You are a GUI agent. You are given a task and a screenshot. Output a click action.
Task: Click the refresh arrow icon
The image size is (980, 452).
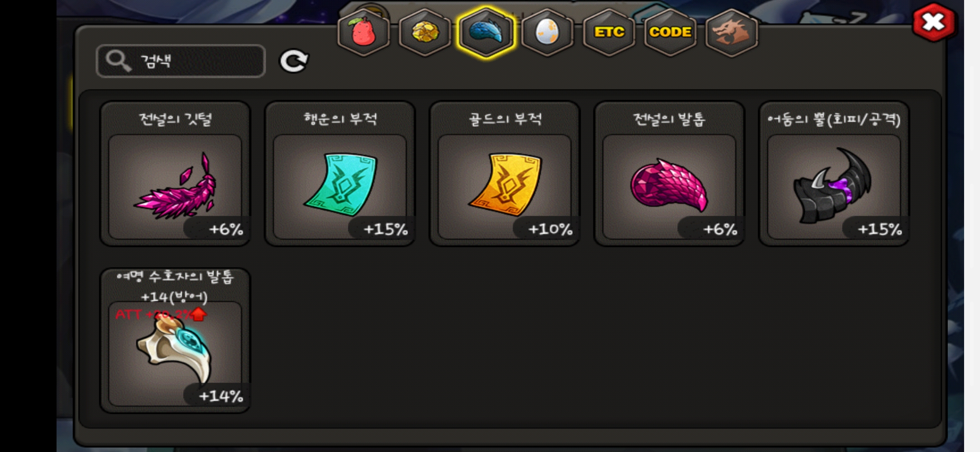click(x=294, y=62)
